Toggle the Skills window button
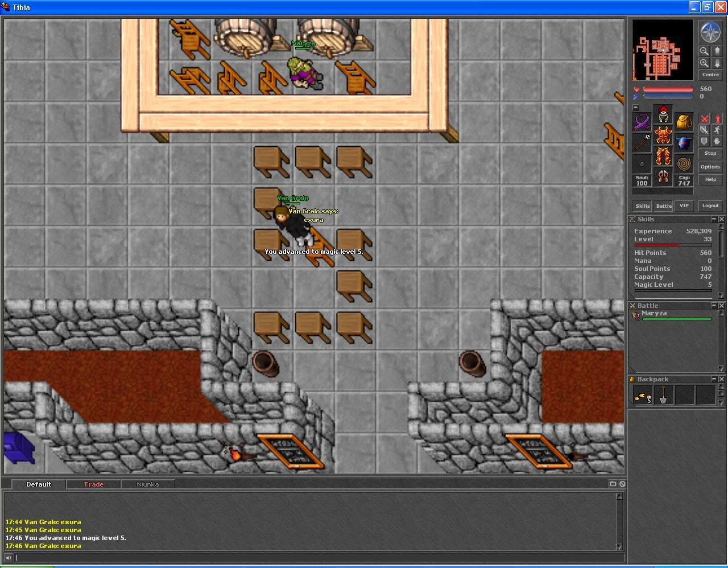This screenshot has height=568, width=728. (x=643, y=206)
